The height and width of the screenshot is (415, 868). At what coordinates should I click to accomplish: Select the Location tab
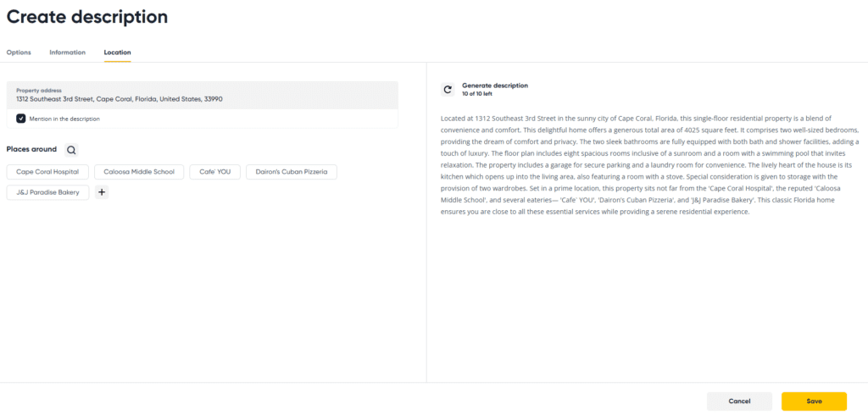point(117,53)
